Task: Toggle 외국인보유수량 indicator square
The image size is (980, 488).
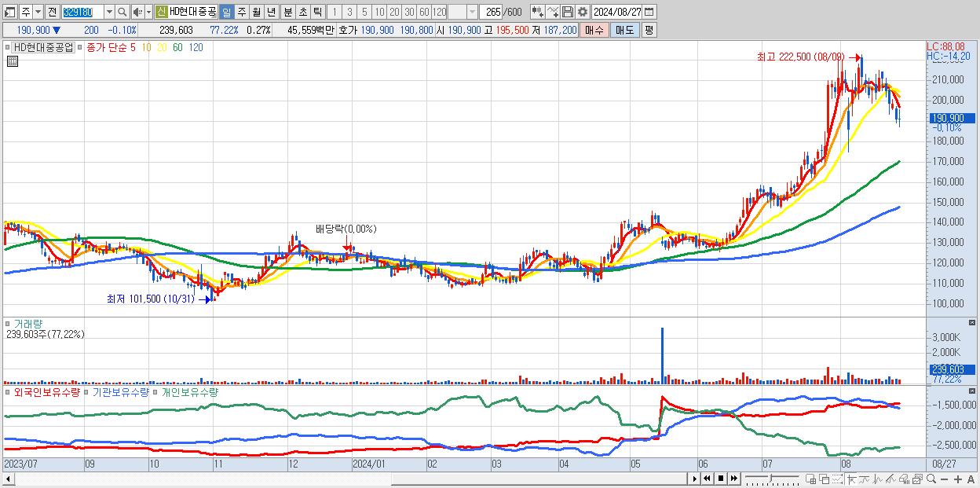Action: pos(8,391)
